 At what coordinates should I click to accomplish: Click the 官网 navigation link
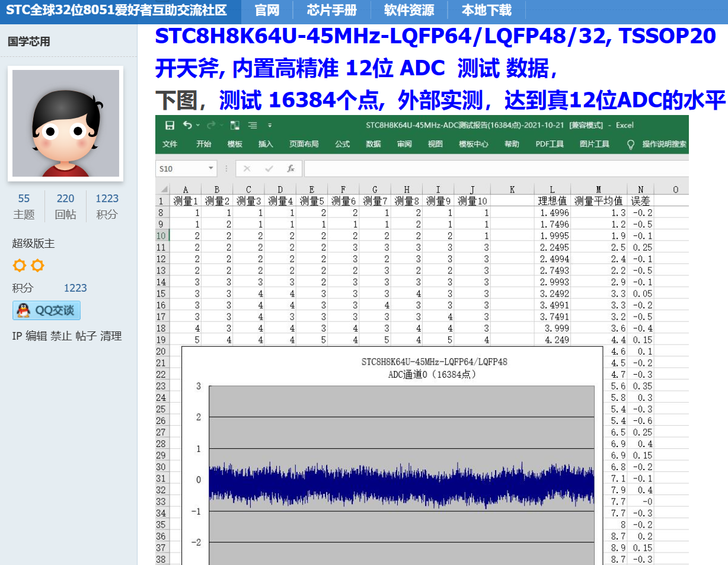tap(267, 10)
